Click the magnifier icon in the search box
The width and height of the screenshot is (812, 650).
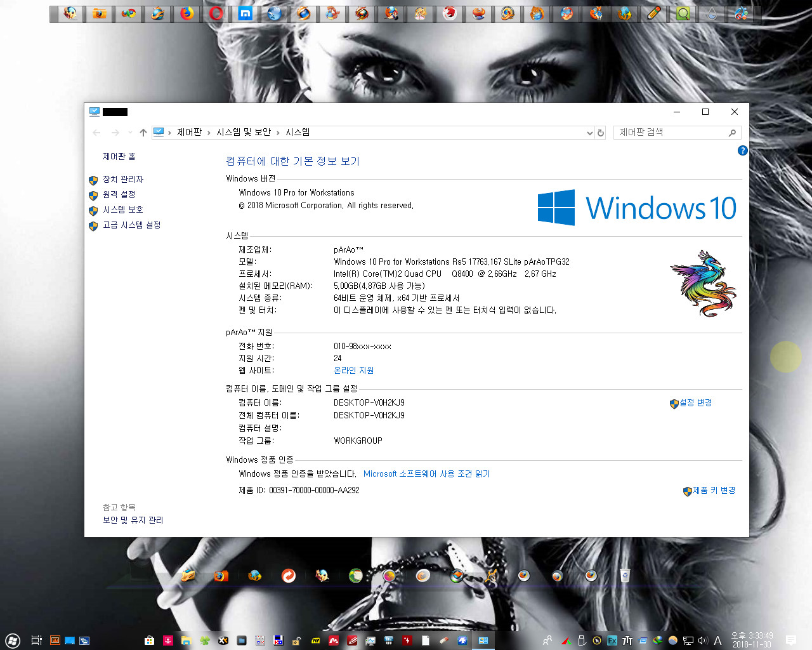(x=732, y=133)
